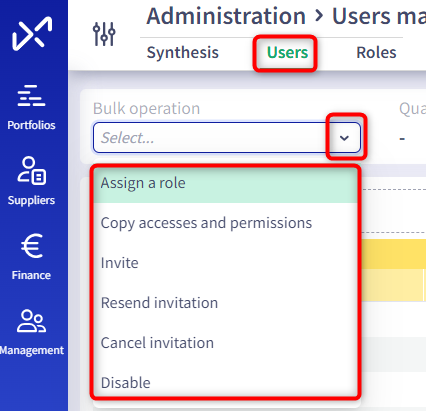The width and height of the screenshot is (426, 411).
Task: Click the Administration sliders icon
Action: 104,34
